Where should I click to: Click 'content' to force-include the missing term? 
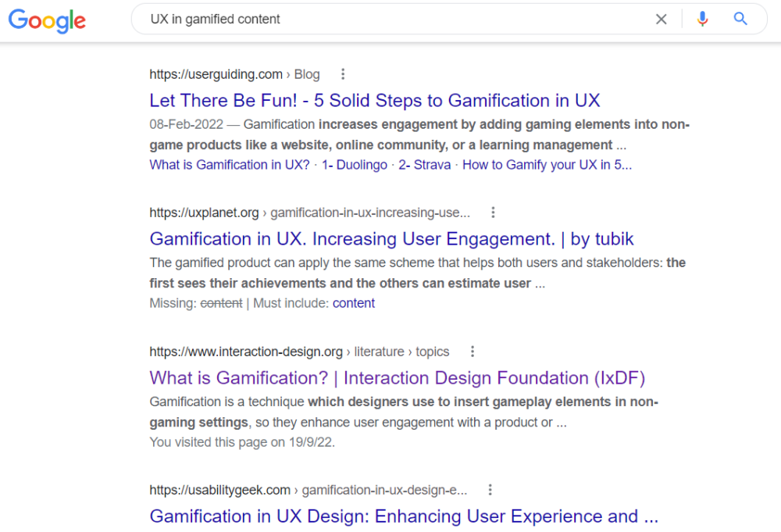coord(353,303)
